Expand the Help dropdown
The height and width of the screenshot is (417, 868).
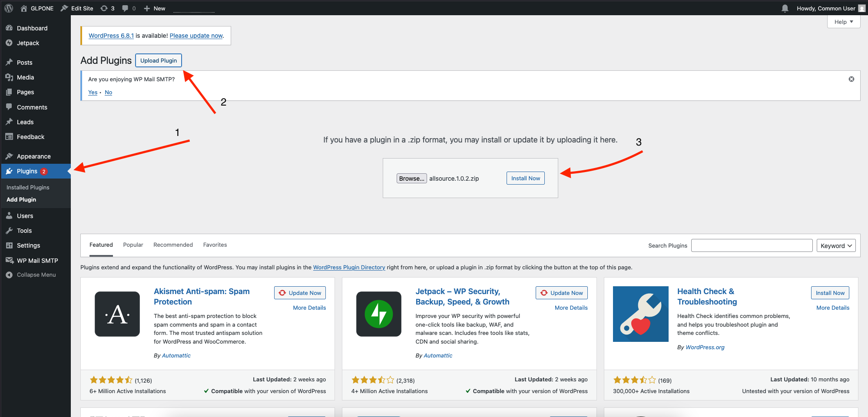[x=844, y=22]
